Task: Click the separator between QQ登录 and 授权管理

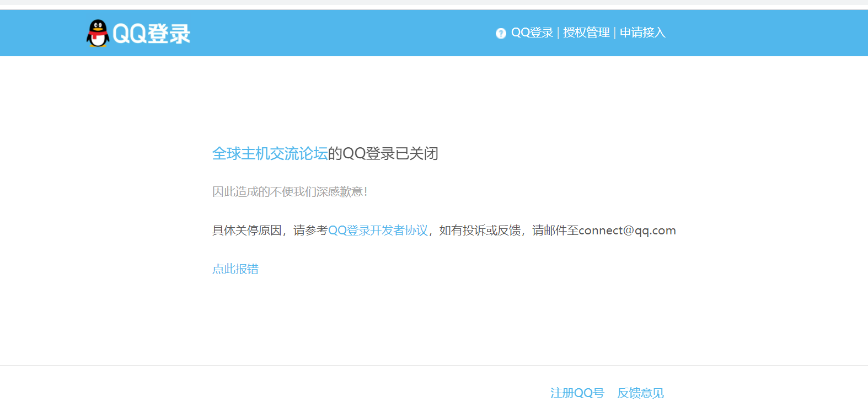Action: coord(558,33)
